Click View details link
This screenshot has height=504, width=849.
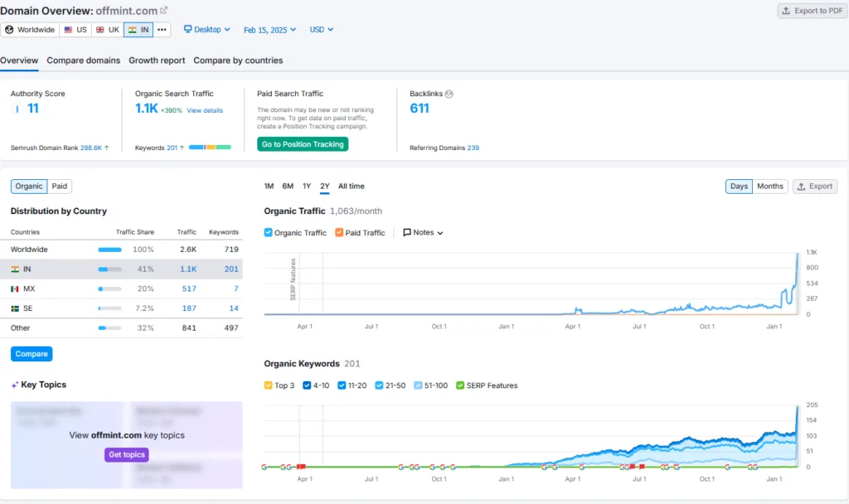pyautogui.click(x=205, y=110)
